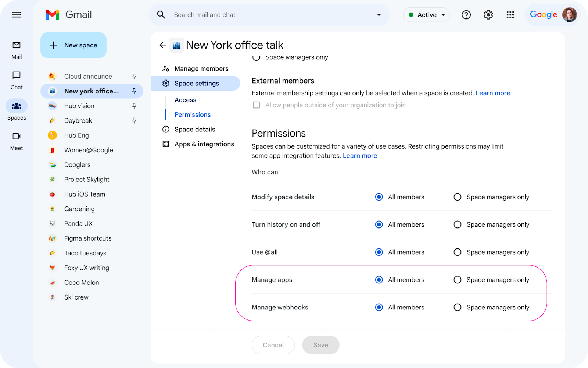
Task: Open the Help question mark icon
Action: pyautogui.click(x=466, y=15)
